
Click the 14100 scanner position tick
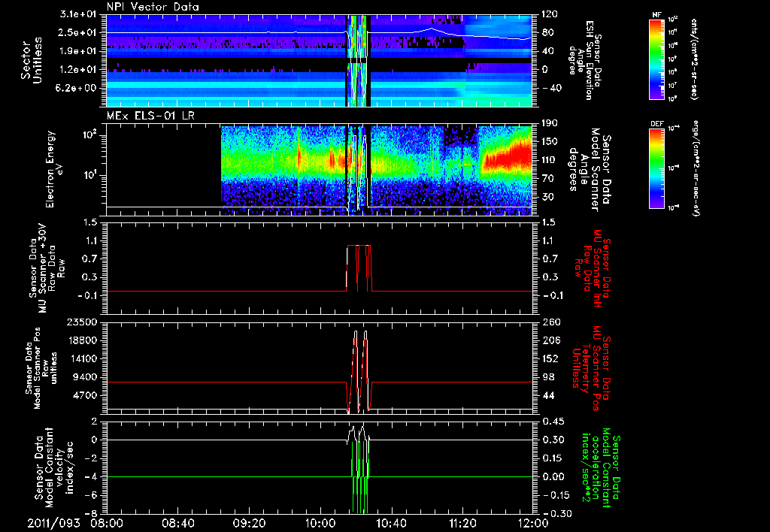click(x=81, y=358)
